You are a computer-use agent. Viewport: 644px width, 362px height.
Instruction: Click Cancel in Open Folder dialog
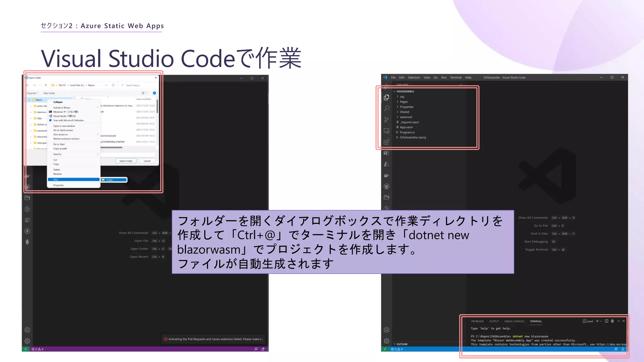[x=147, y=161]
